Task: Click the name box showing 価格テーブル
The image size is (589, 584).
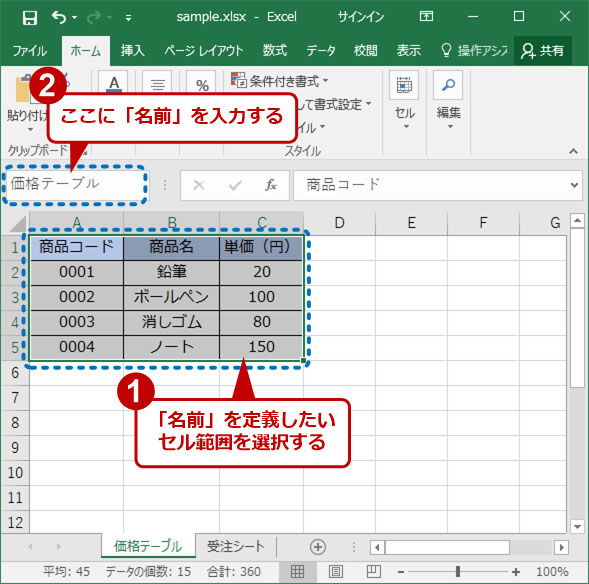Action: [x=74, y=184]
